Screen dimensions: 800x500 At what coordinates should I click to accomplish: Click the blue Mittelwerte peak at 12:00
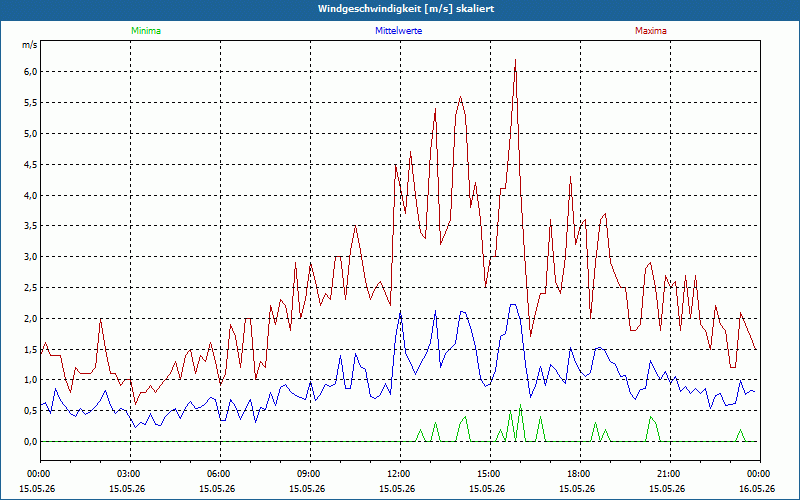pyautogui.click(x=401, y=312)
